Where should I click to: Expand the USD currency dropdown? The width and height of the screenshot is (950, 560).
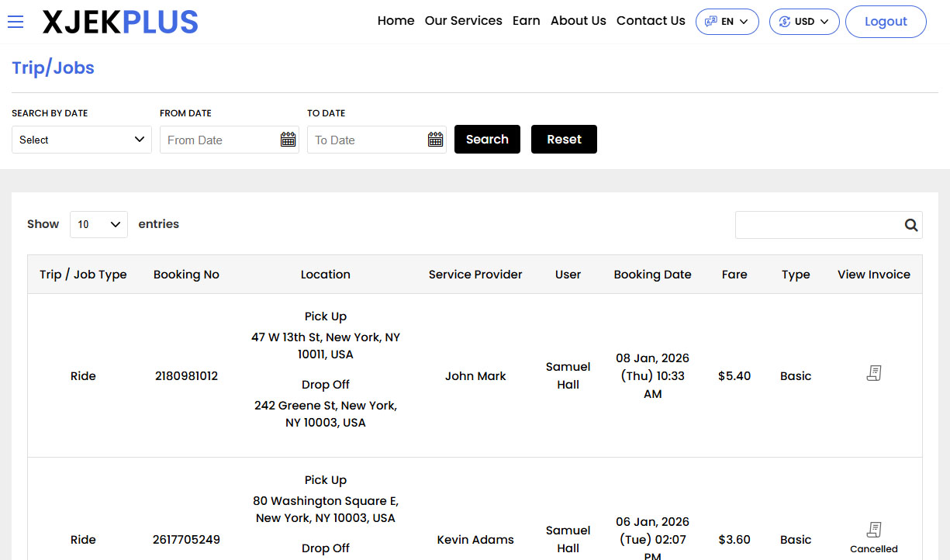click(803, 22)
